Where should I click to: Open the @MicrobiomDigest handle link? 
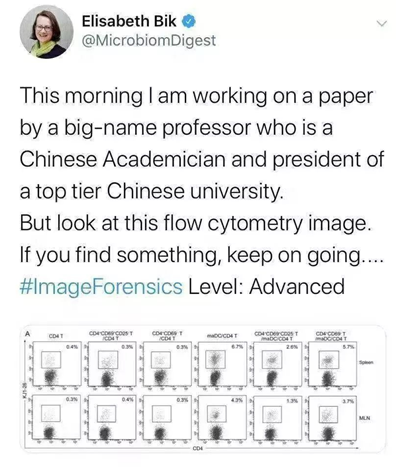coord(149,40)
